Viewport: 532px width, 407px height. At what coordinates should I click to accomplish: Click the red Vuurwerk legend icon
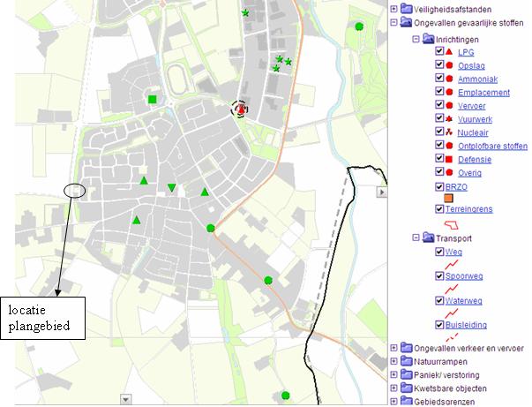click(449, 119)
